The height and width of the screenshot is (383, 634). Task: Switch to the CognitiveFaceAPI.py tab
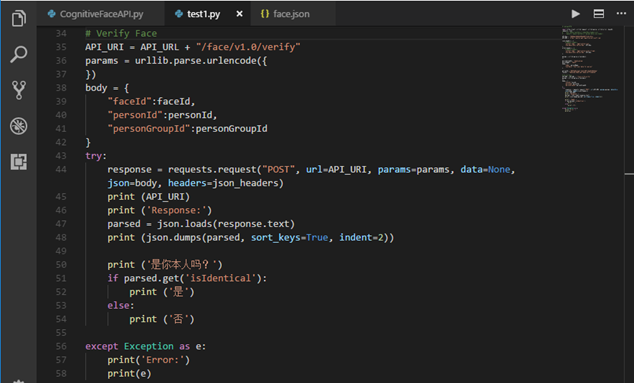click(x=100, y=14)
